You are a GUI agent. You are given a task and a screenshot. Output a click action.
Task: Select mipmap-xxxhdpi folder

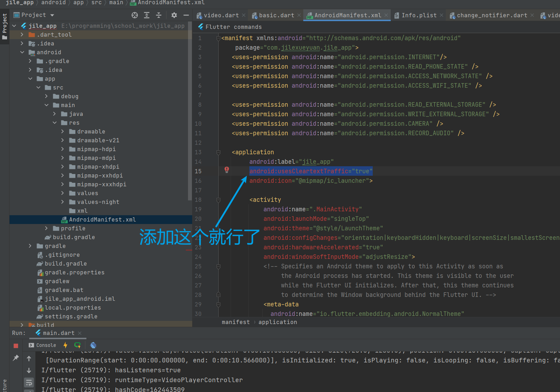point(98,184)
